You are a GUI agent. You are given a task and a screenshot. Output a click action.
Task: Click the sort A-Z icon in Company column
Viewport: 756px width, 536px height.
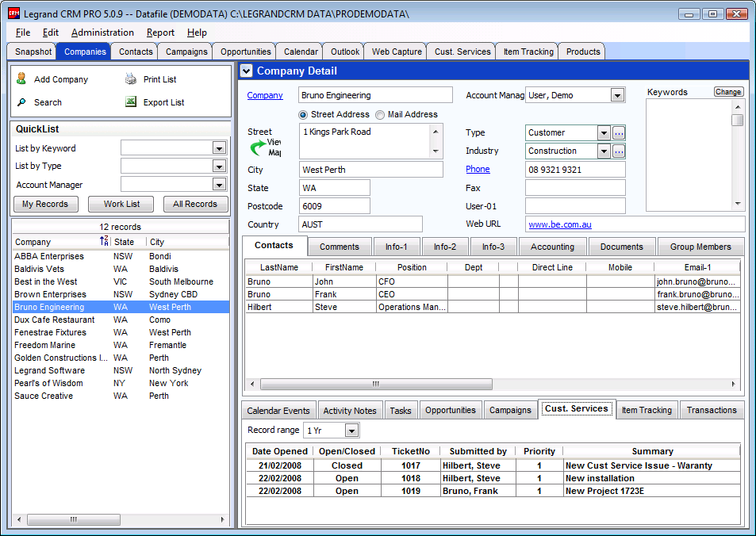(x=104, y=241)
